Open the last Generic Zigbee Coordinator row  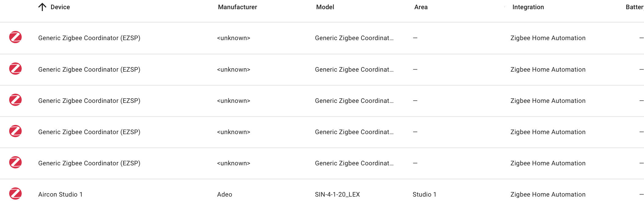89,163
